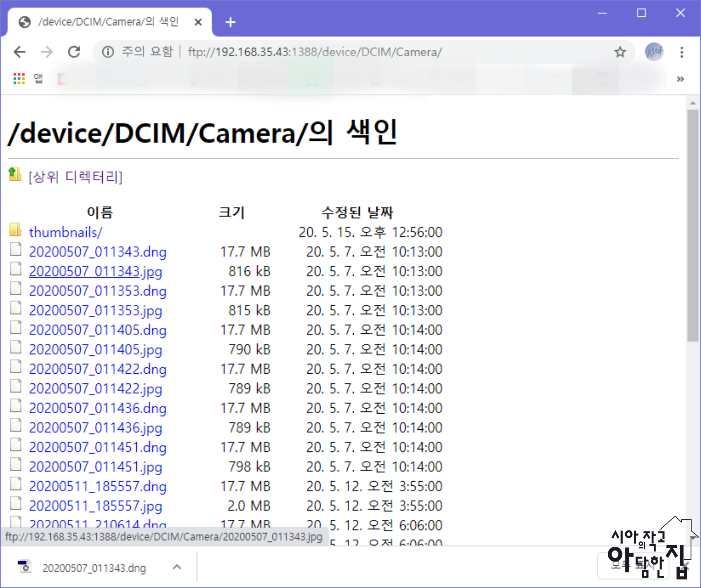
Task: Expand hidden bookmarks with the double chevron
Action: 680,79
